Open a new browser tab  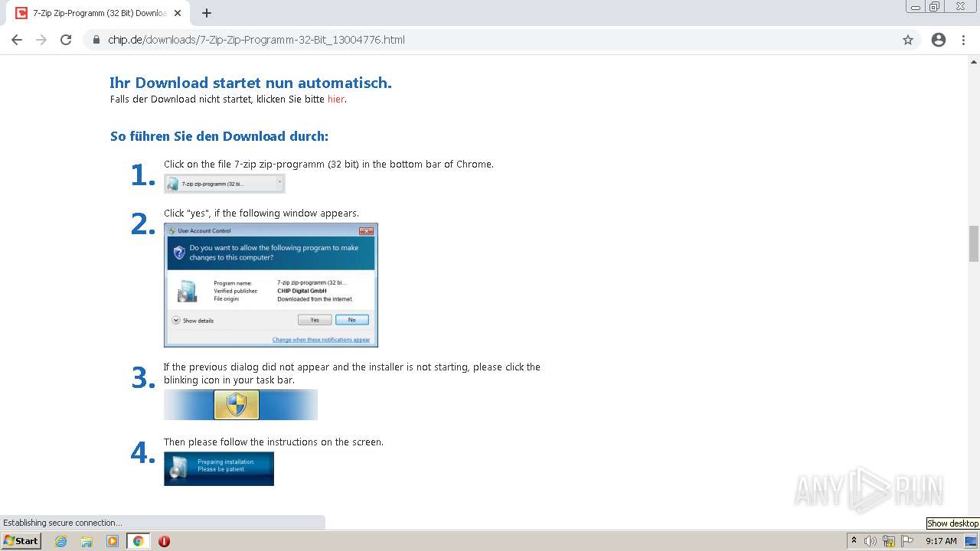[206, 13]
